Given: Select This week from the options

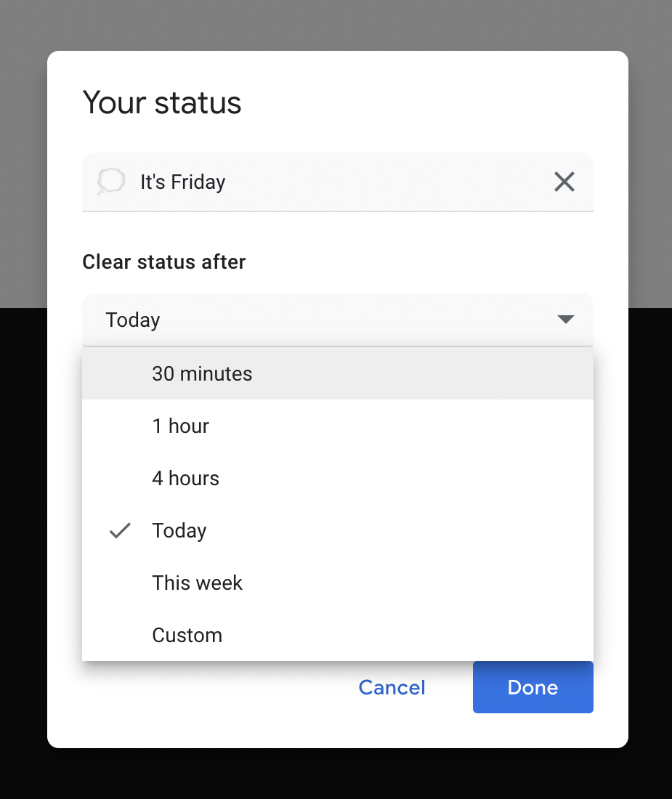Looking at the screenshot, I should tap(197, 583).
